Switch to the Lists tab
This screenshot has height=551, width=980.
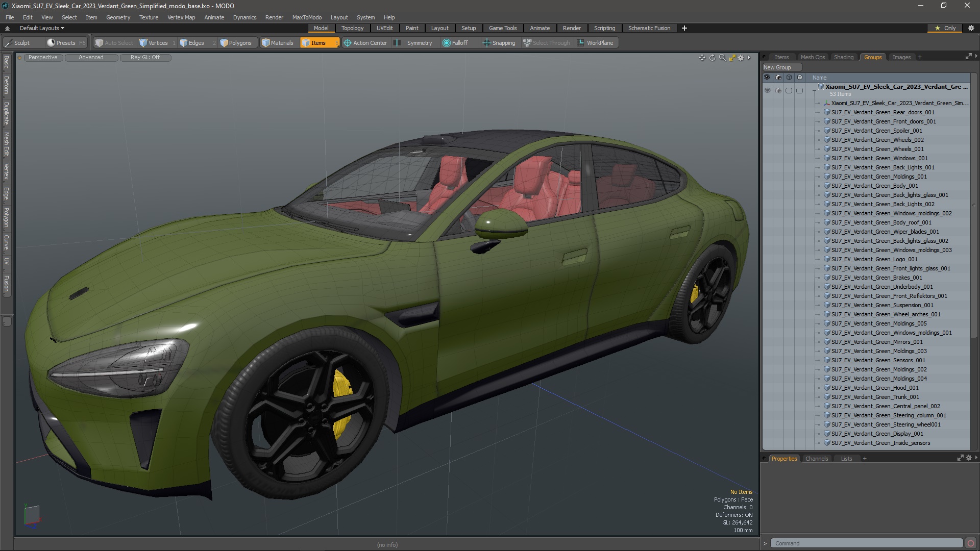[846, 459]
